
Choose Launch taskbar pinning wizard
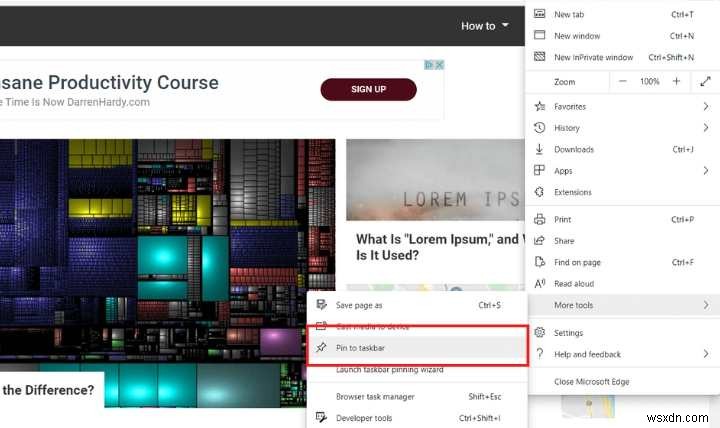click(x=417, y=369)
